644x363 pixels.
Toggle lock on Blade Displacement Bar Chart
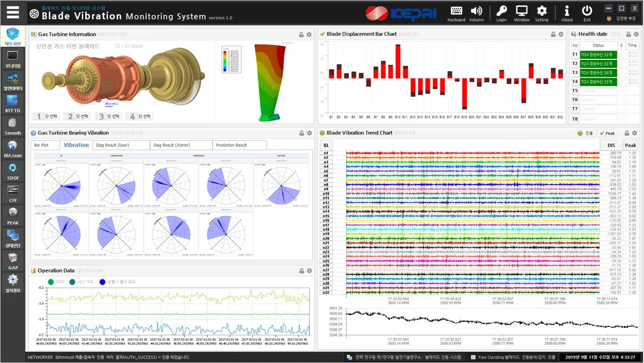(x=553, y=34)
